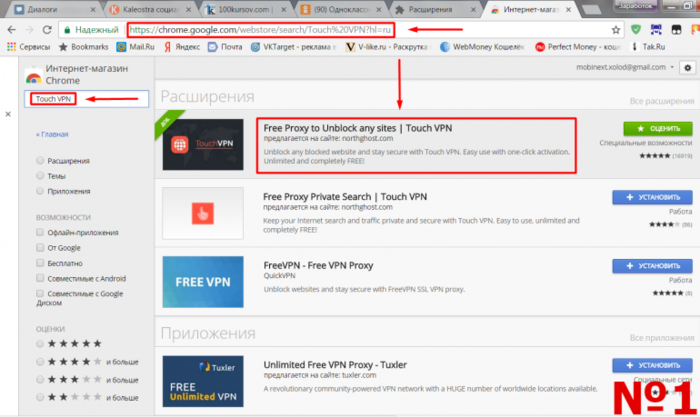Click the Интернет-магазин Chrome logo
The image size is (700, 417).
[33, 77]
